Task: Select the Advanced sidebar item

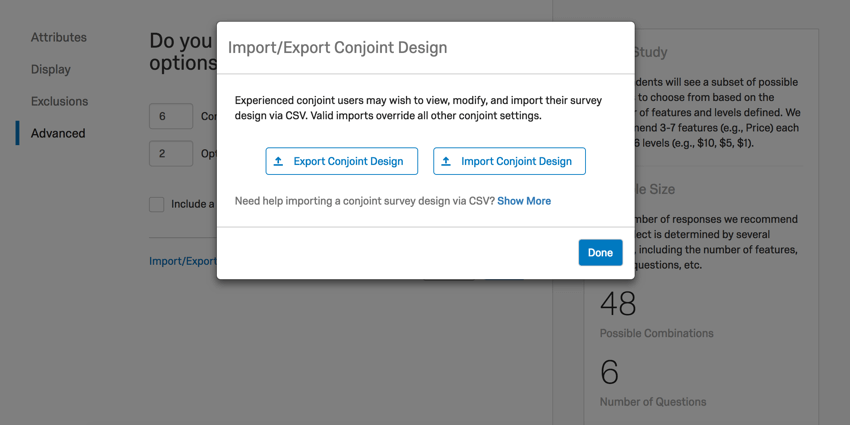Action: (57, 133)
